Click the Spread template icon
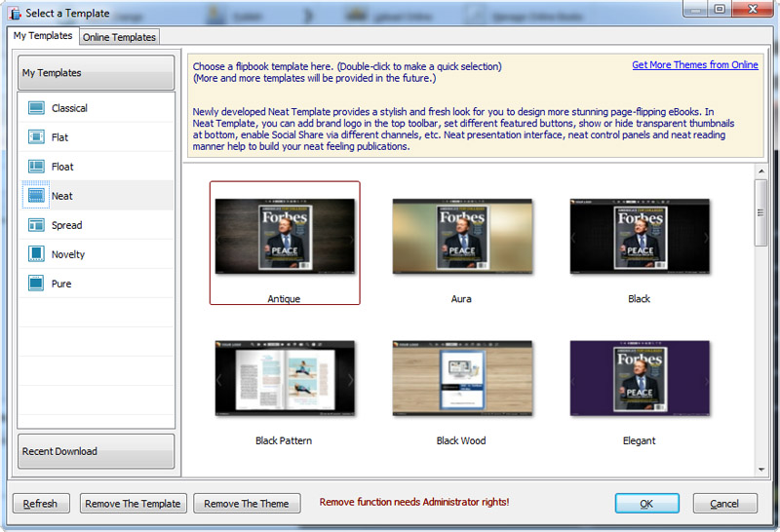Image resolution: width=780 pixels, height=532 pixels. [x=37, y=225]
